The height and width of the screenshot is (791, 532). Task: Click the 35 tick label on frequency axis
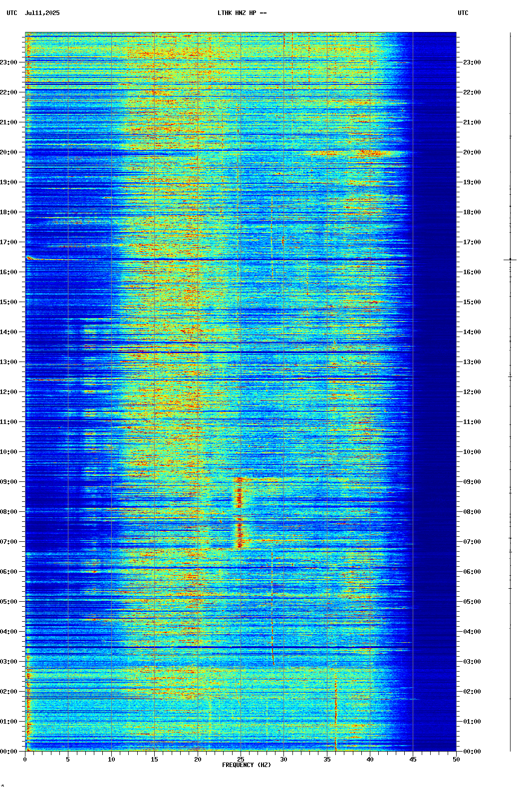327,760
